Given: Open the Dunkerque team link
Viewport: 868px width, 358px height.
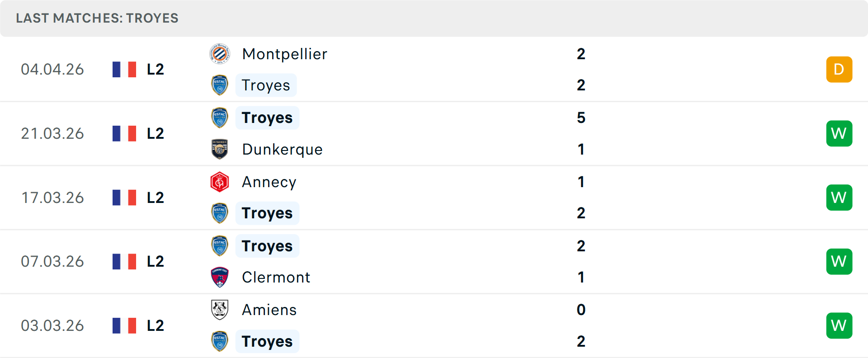Looking at the screenshot, I should pos(282,149).
